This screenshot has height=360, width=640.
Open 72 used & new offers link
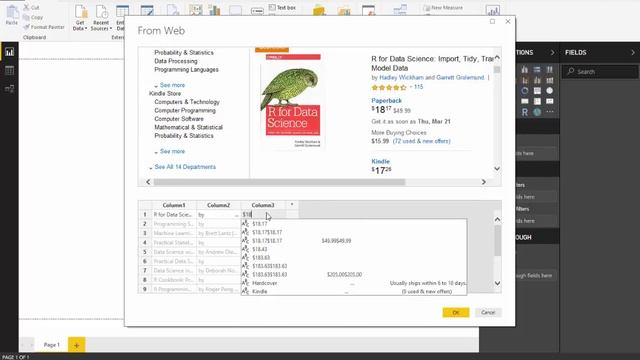click(422, 141)
